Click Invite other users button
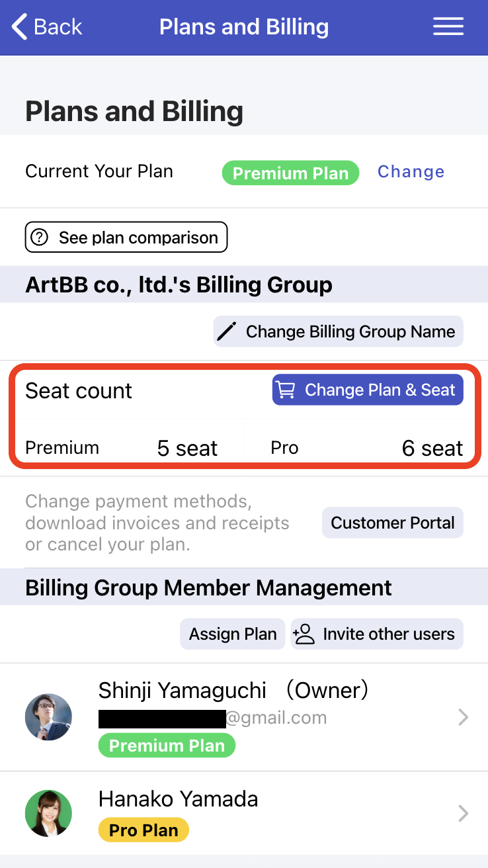 pos(377,634)
